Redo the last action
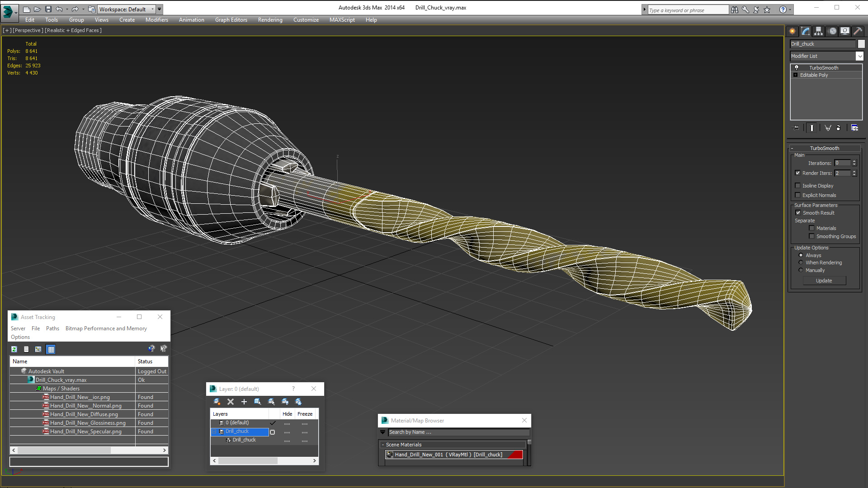The height and width of the screenshot is (488, 868). pyautogui.click(x=75, y=9)
